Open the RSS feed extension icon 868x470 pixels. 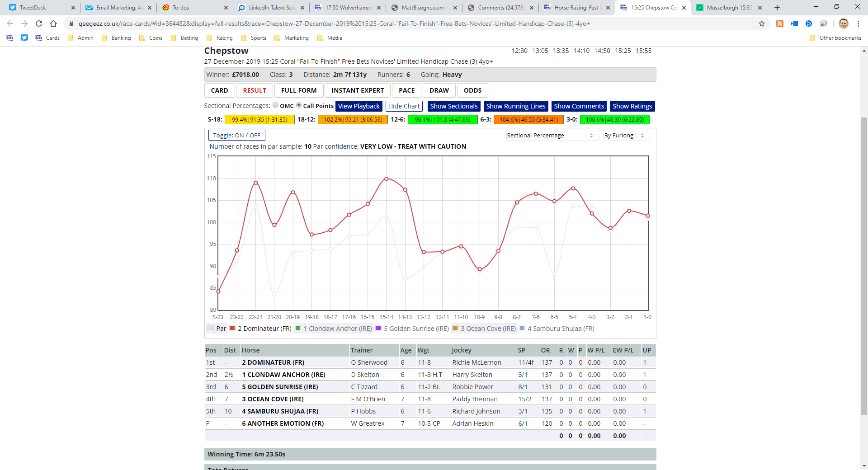click(x=780, y=23)
